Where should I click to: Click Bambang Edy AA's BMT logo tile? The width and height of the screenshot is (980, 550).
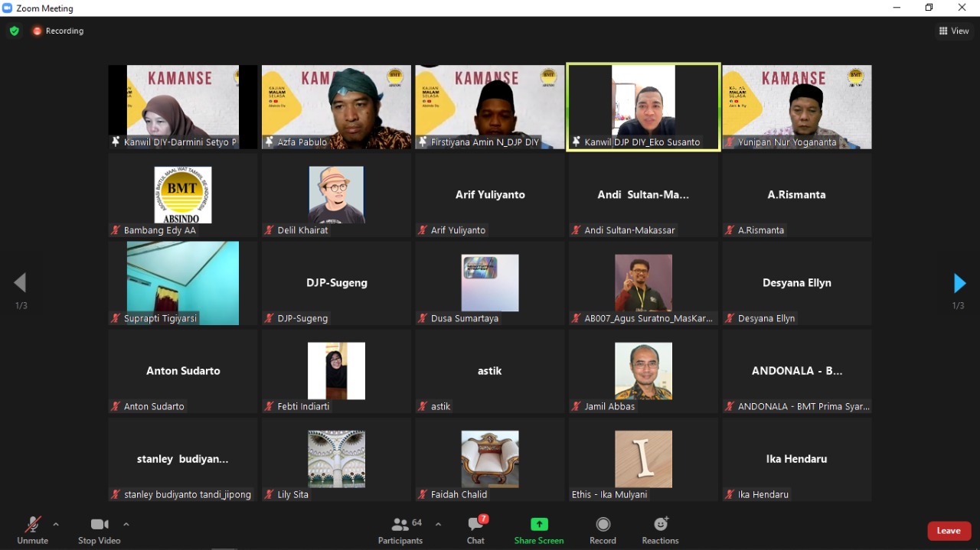[x=183, y=195]
